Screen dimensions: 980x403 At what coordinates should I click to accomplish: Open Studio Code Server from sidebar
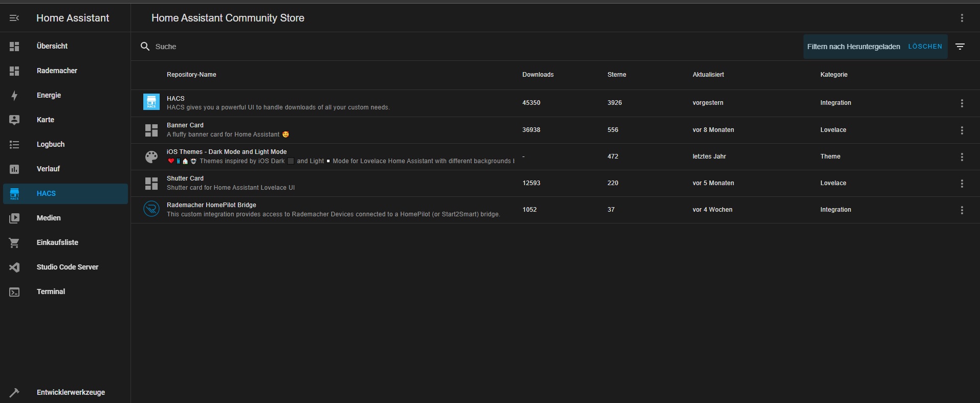coord(67,267)
